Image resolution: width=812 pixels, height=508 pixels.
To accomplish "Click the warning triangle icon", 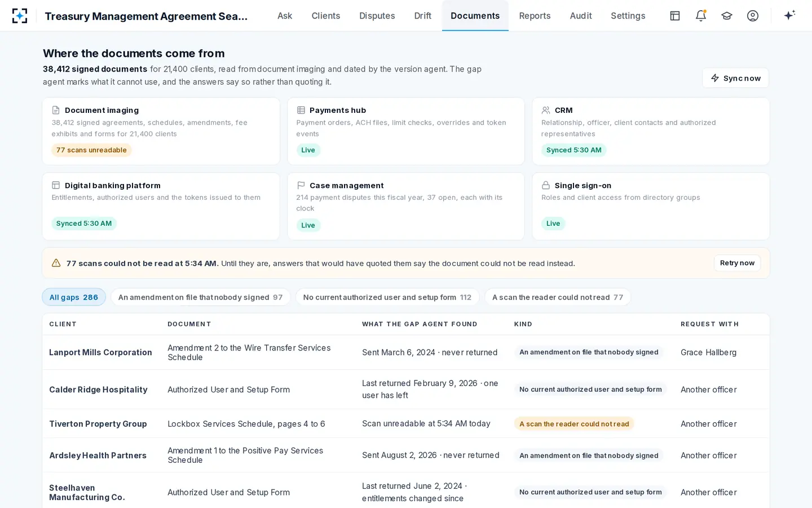I will coord(56,263).
